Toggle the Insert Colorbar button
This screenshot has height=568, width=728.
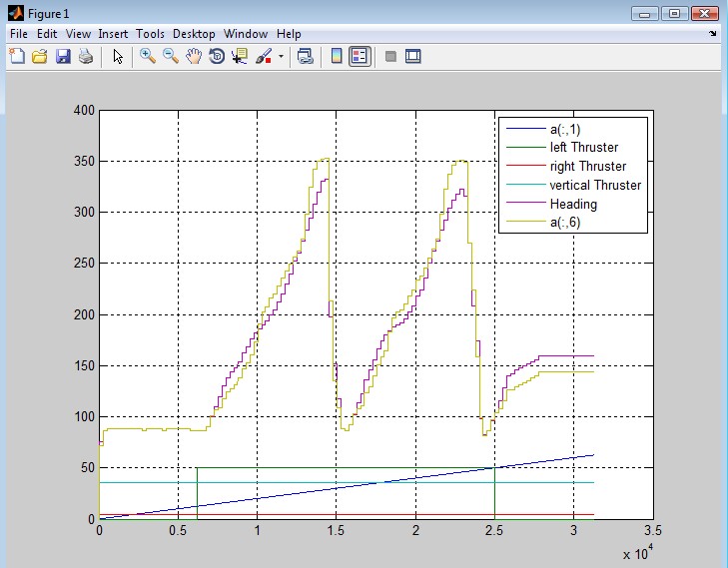(x=337, y=57)
